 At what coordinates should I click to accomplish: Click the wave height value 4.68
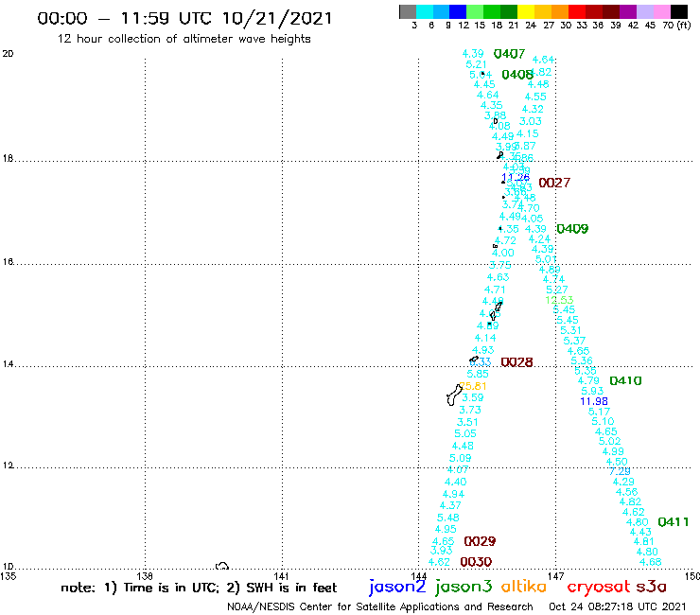pyautogui.click(x=651, y=562)
